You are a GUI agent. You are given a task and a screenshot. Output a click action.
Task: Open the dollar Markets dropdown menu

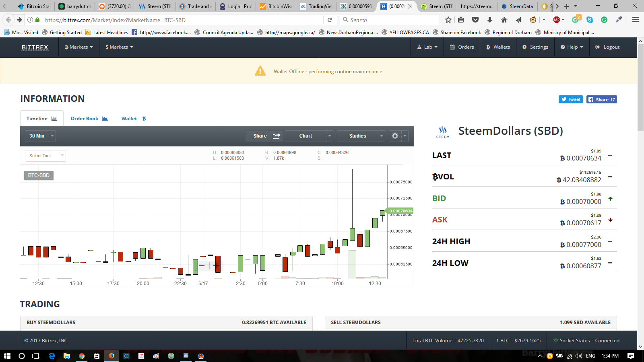tap(119, 47)
